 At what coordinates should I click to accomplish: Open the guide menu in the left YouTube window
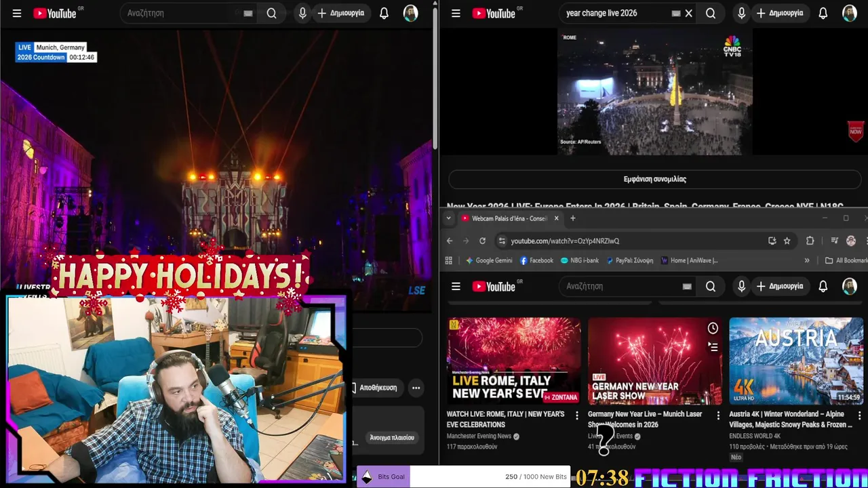click(17, 13)
